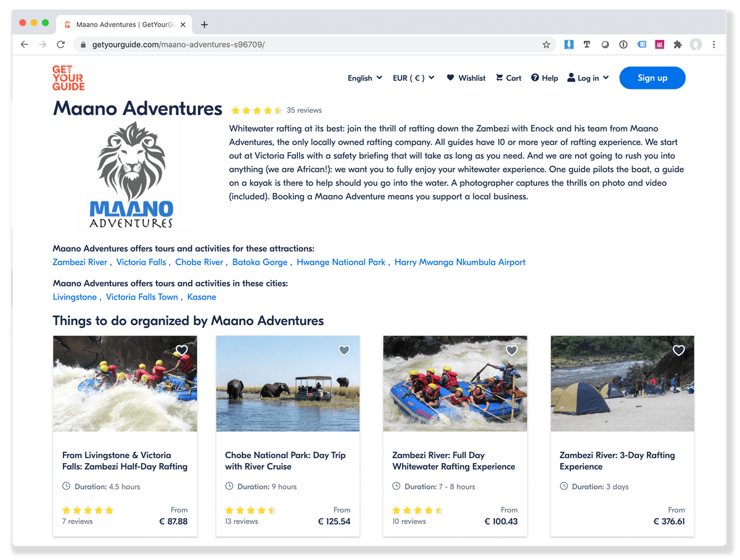Go back to the previous page
The image size is (740, 560).
[x=24, y=44]
